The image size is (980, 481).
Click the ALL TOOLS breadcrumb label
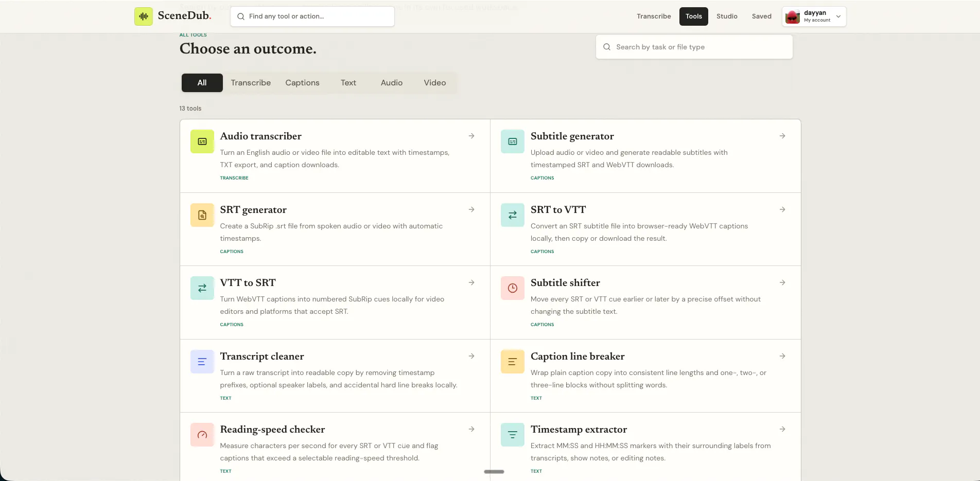click(x=193, y=35)
